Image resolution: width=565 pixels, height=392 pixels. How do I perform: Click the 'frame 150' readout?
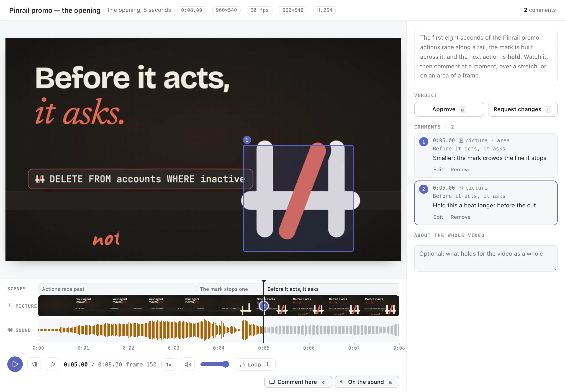pos(141,364)
